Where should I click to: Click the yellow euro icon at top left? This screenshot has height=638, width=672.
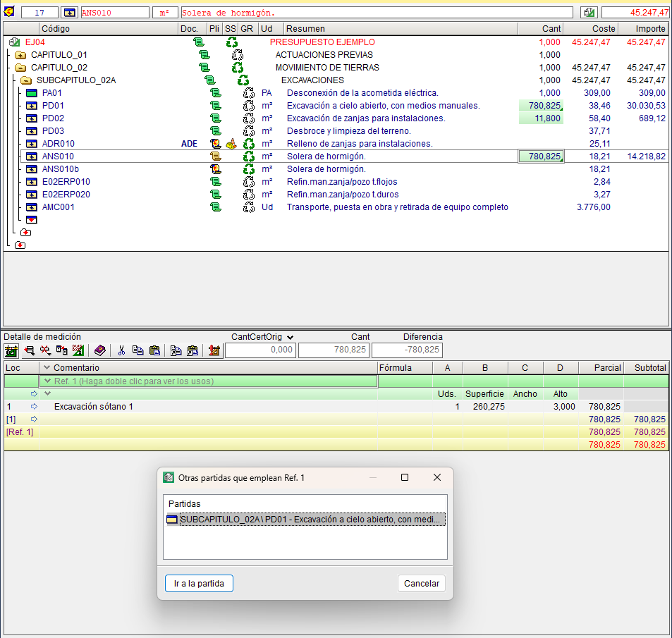coord(9,12)
